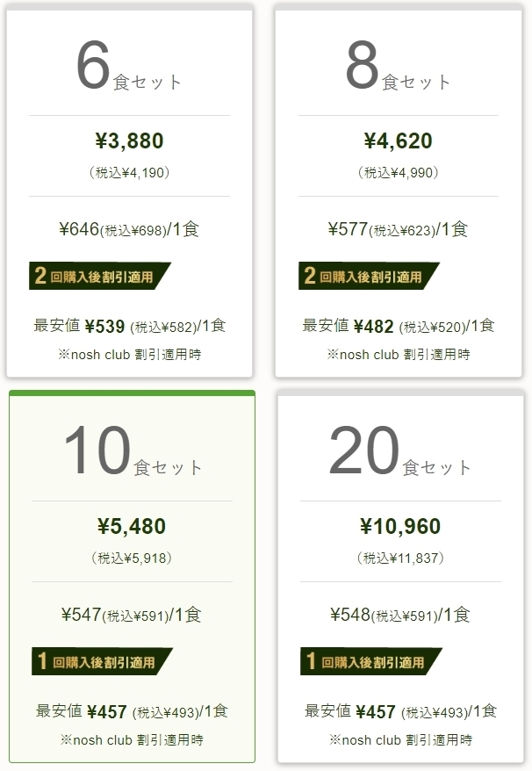This screenshot has width=532, height=771.
Task: Pick the 20食セット plan card
Action: 400,576
